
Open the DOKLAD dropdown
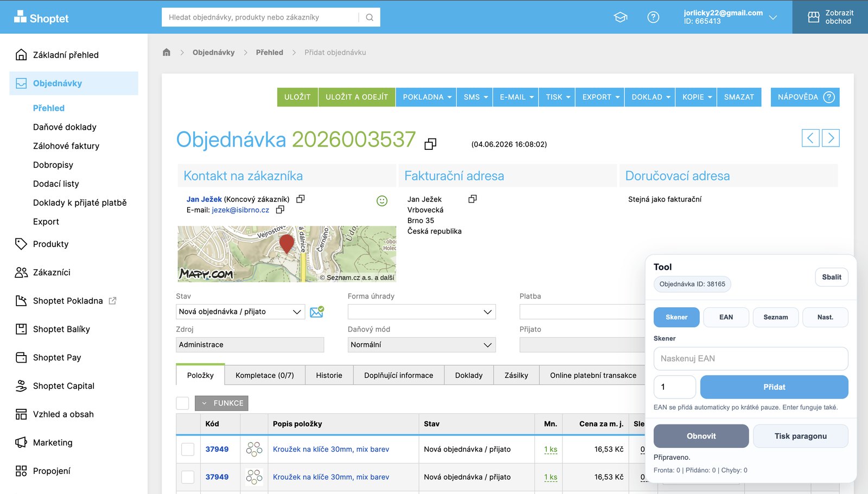[x=650, y=97]
